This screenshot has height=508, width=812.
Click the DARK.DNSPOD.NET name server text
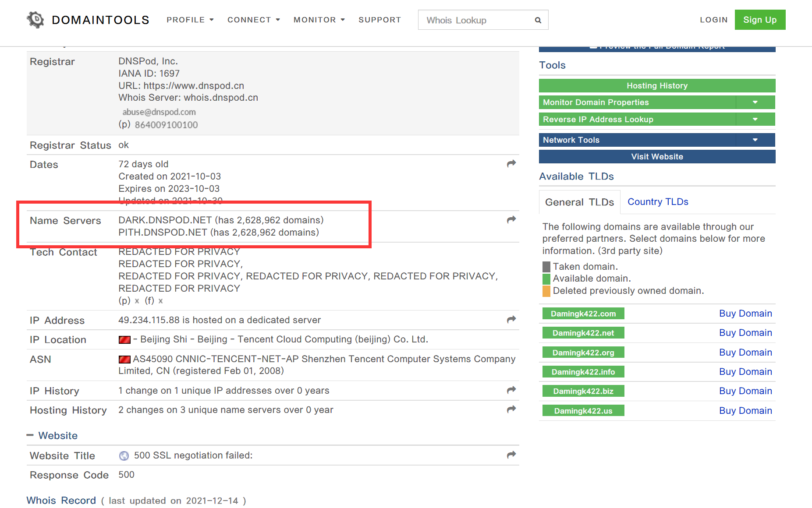tap(165, 220)
